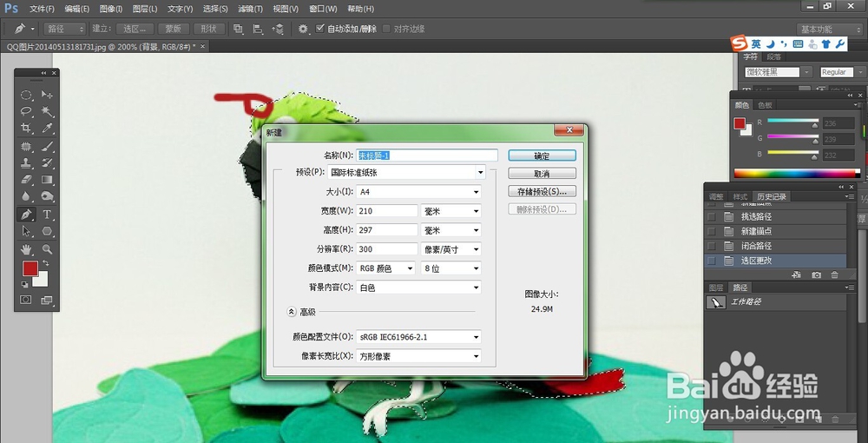Viewport: 868px width, 443px height.
Task: Open the 文件(F) menu
Action: tap(42, 9)
